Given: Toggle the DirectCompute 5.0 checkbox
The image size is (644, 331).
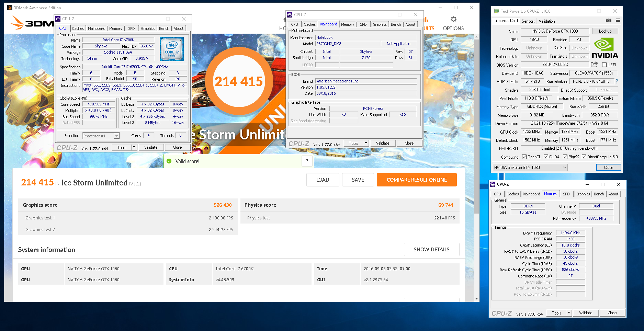Looking at the screenshot, I should point(584,157).
